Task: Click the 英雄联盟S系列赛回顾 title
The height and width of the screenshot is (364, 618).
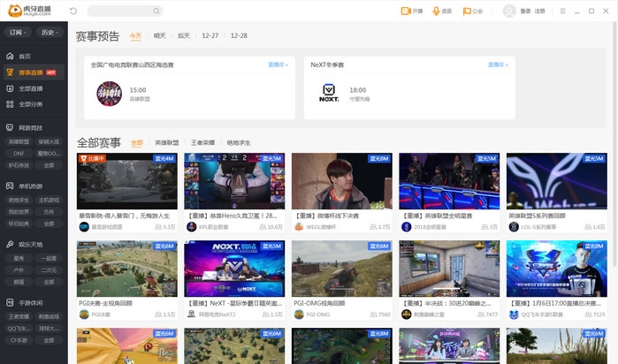Action: 538,216
